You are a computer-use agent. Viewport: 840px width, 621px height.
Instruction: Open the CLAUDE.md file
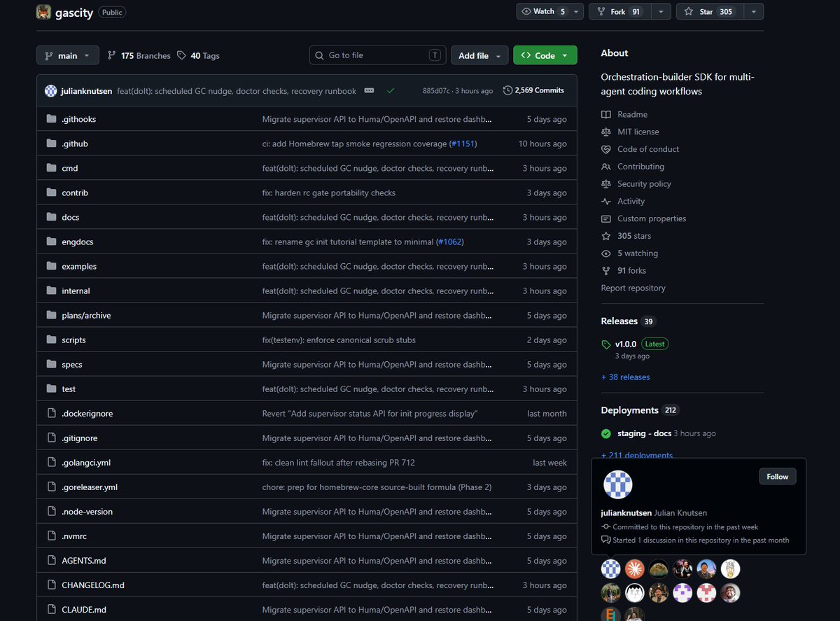pyautogui.click(x=84, y=609)
